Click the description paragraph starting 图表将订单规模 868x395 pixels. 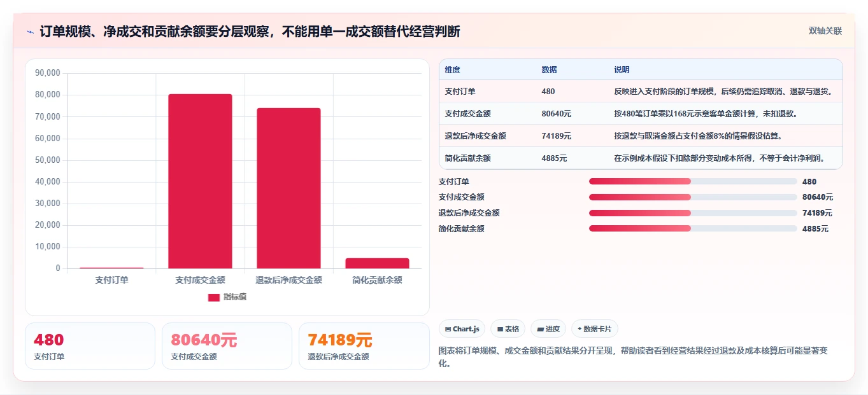(632, 357)
